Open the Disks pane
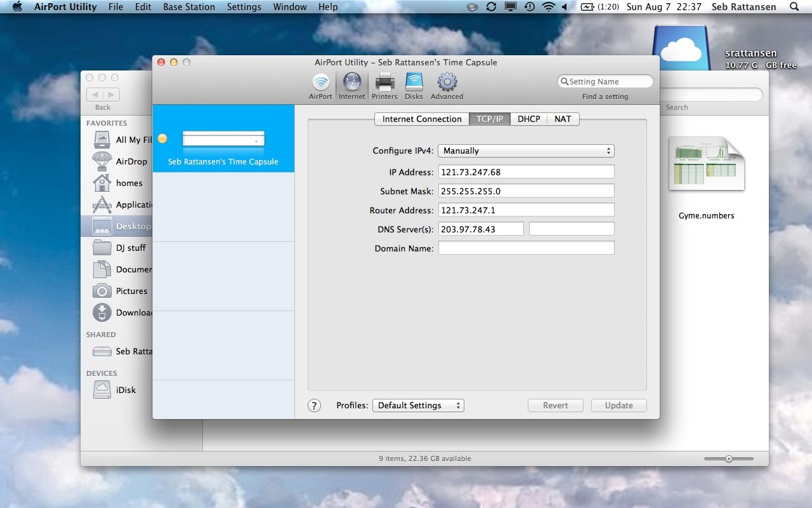Screen dimensions: 812x508 coord(414,86)
